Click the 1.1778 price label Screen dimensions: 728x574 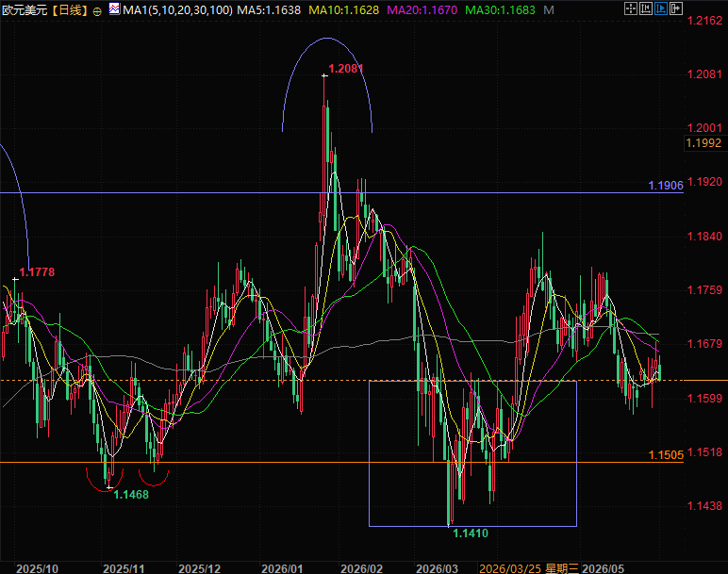(37, 271)
